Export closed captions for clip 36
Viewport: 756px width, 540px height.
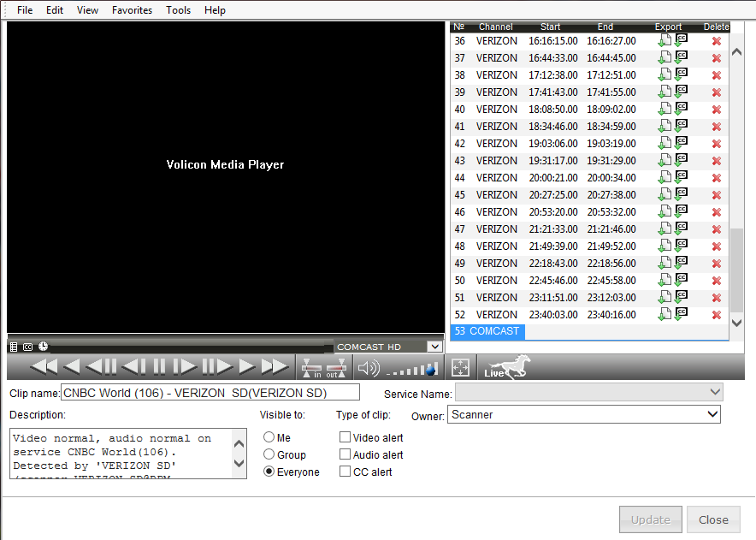[681, 40]
